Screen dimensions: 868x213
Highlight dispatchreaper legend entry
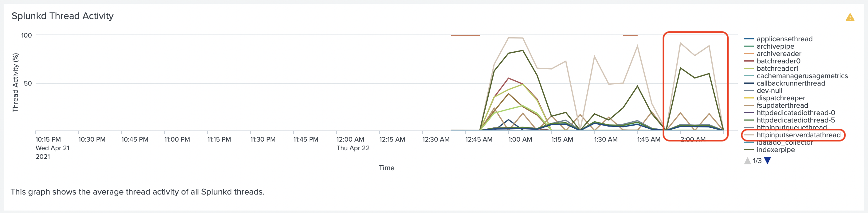point(781,98)
